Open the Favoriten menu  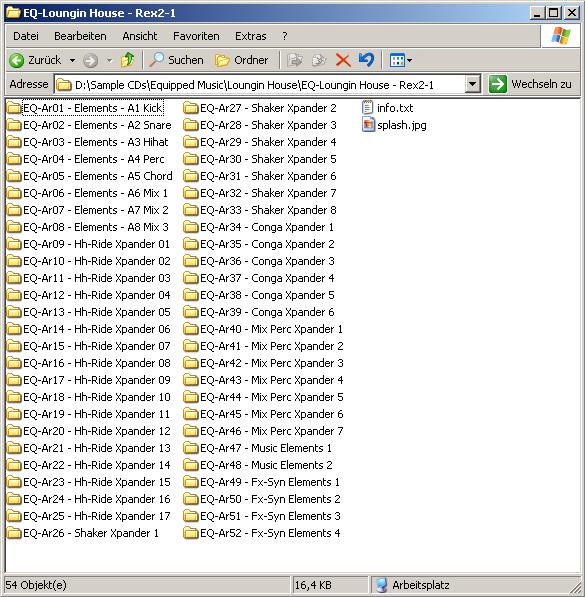[196, 36]
